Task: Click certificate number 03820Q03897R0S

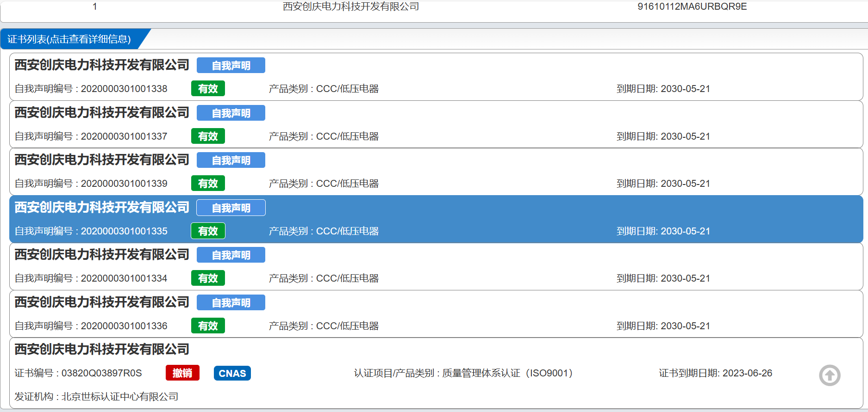Action: tap(102, 373)
